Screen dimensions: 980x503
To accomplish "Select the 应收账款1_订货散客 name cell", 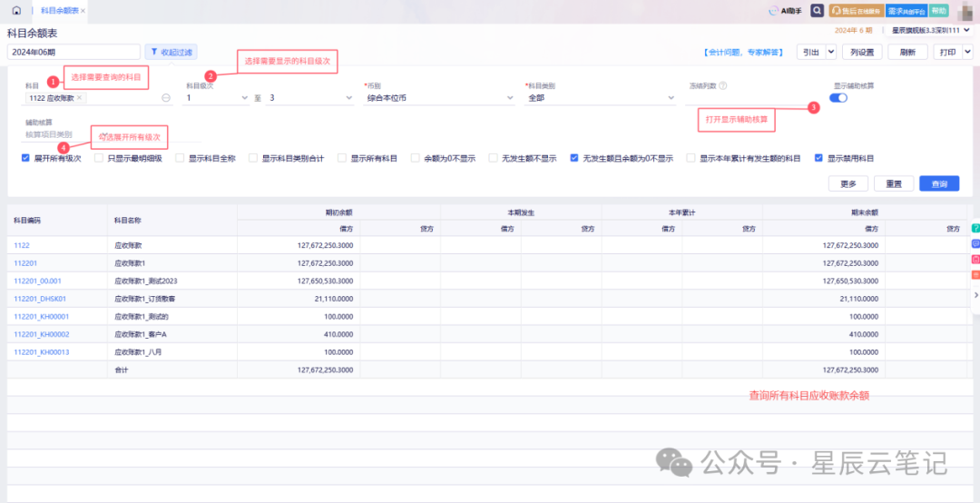I will [x=172, y=299].
